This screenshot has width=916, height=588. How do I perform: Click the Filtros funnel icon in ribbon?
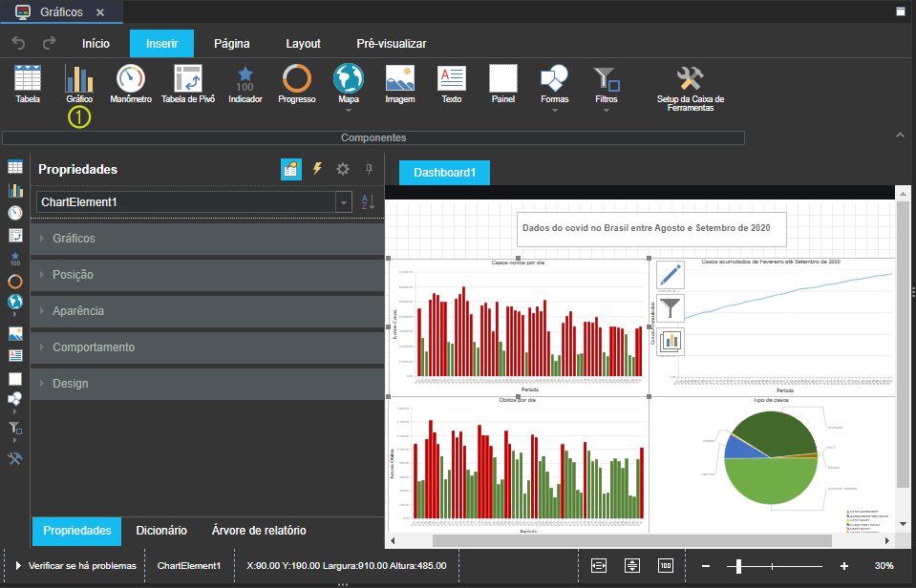(606, 78)
